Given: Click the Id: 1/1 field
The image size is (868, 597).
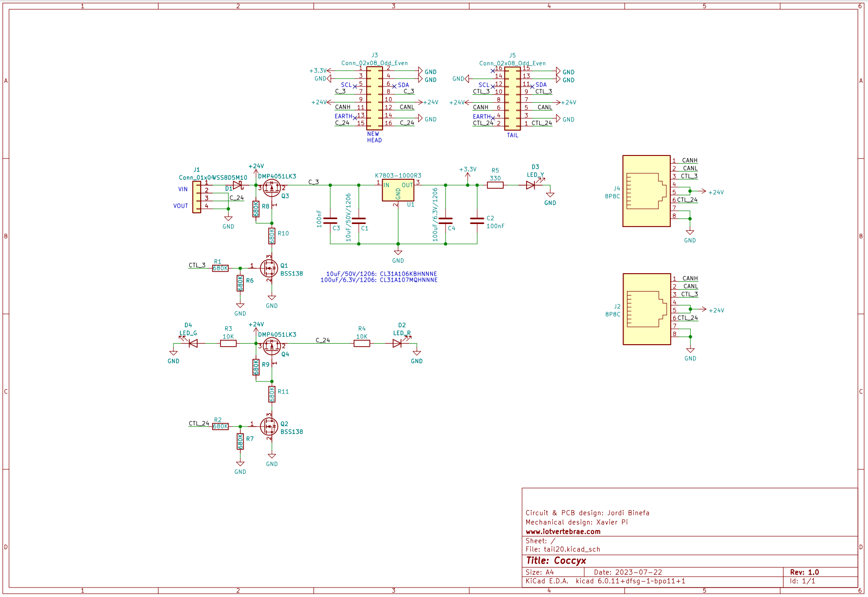Looking at the screenshot, I should (802, 581).
